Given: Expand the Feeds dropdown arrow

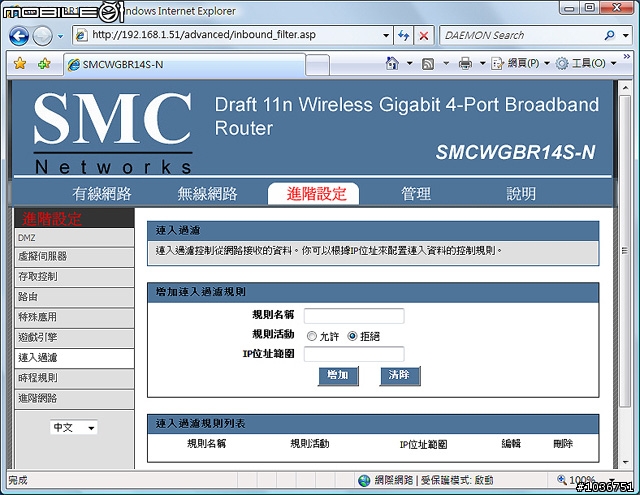Looking at the screenshot, I should (446, 64).
